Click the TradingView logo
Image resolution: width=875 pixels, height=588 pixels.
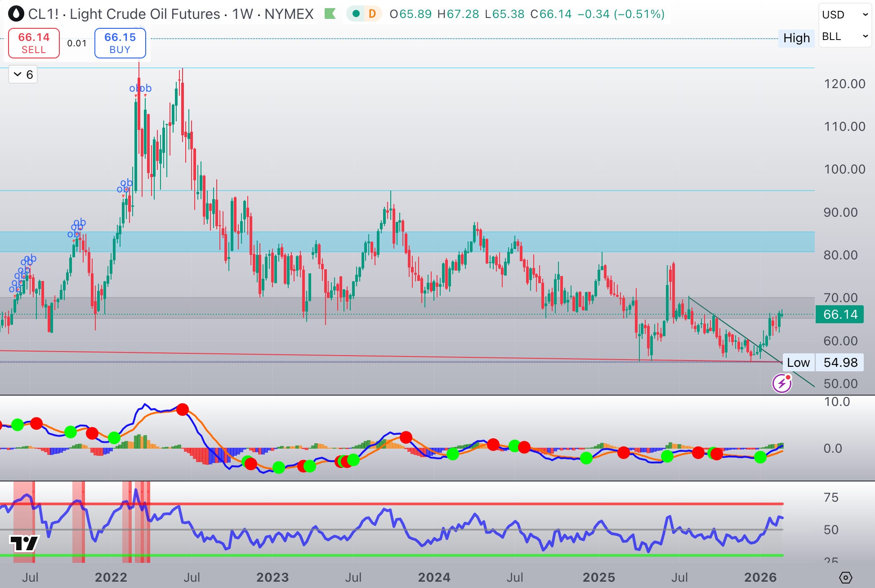(24, 543)
